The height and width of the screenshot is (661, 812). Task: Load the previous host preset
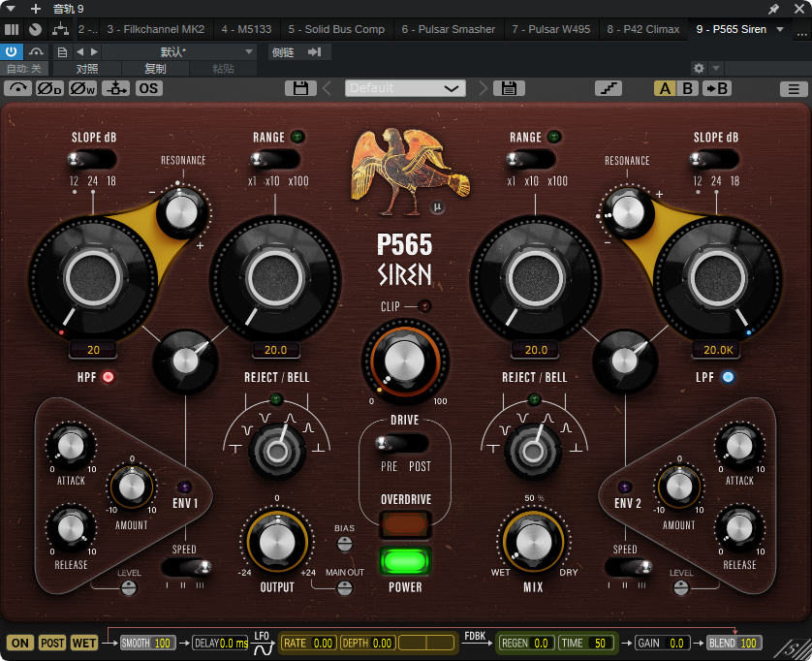pyautogui.click(x=79, y=51)
